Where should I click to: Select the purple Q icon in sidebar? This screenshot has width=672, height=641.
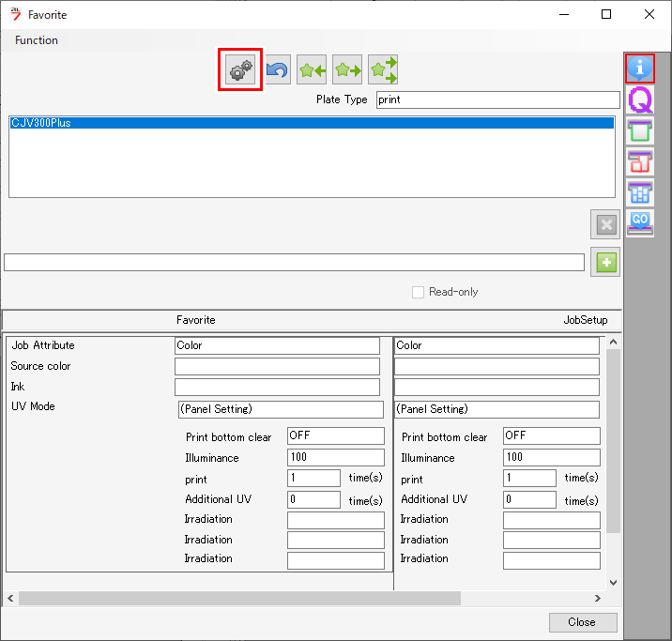click(640, 99)
